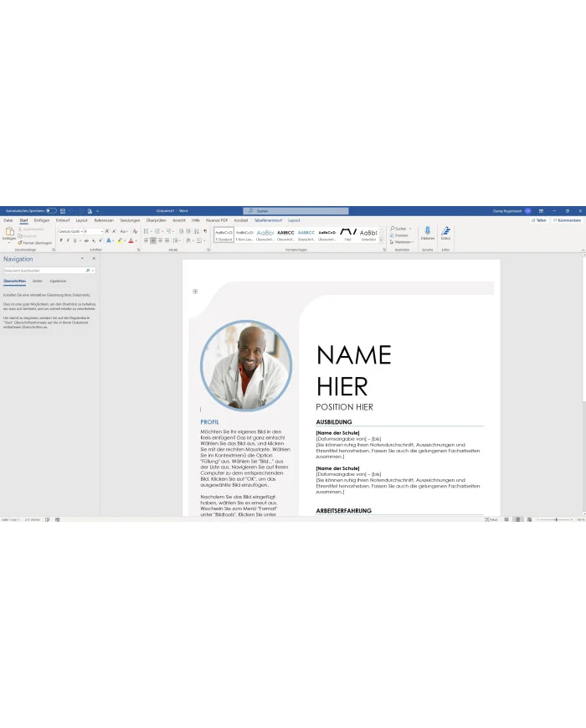586x728 pixels.
Task: Click the Teilen share button
Action: (x=538, y=220)
